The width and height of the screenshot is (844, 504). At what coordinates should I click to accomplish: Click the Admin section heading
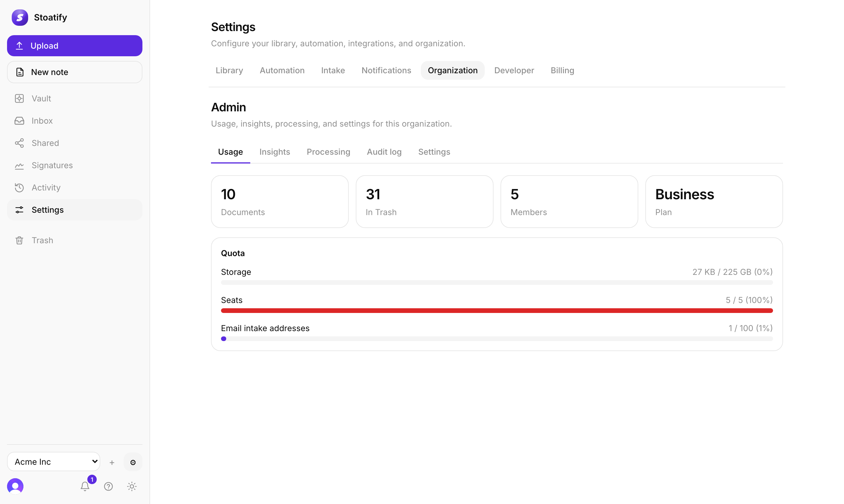pyautogui.click(x=229, y=107)
